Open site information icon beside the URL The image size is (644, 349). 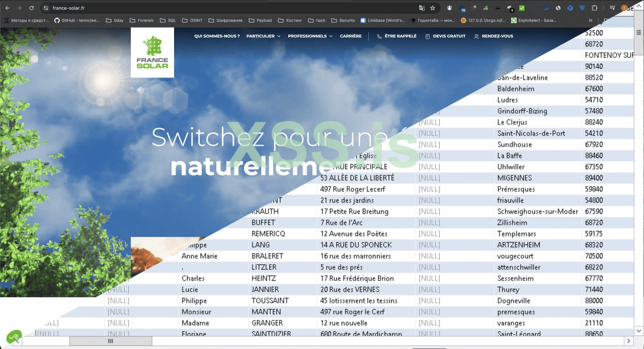(x=46, y=8)
